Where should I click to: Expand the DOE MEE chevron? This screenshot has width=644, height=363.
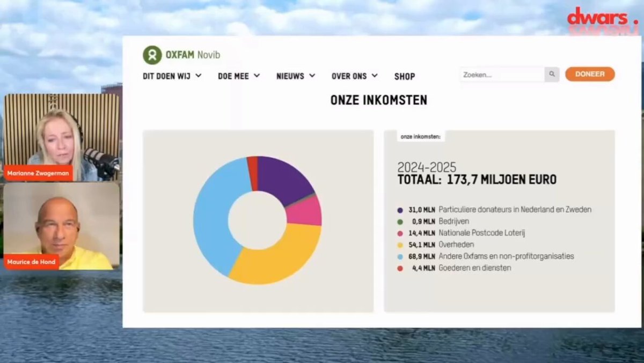pos(257,76)
